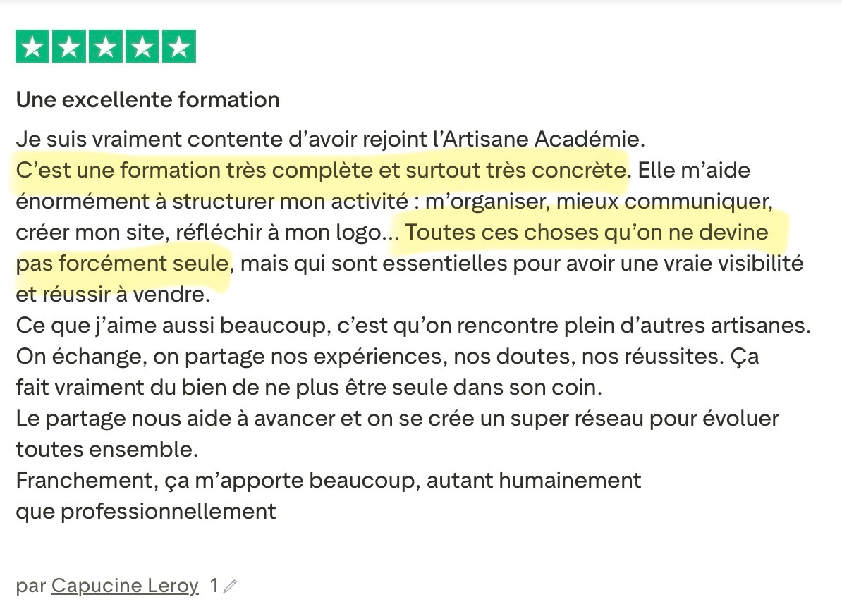Click highlighted text about formation très complète

click(x=321, y=171)
